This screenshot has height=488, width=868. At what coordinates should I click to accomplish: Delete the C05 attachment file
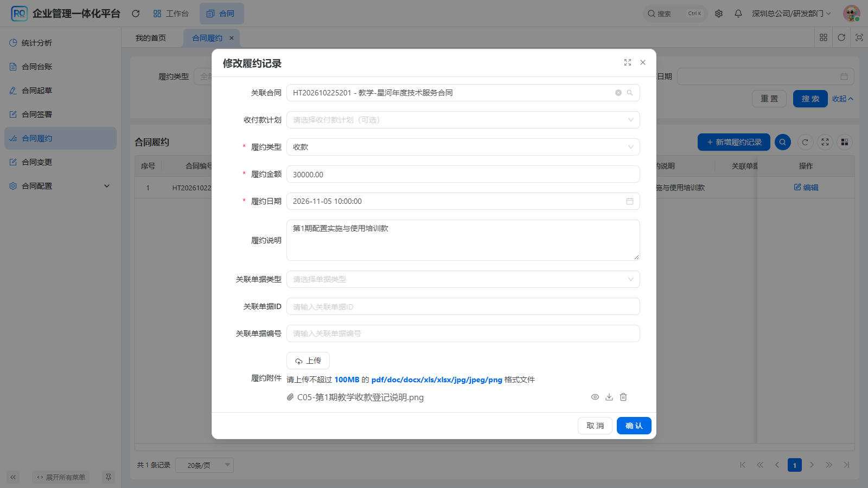click(x=623, y=397)
